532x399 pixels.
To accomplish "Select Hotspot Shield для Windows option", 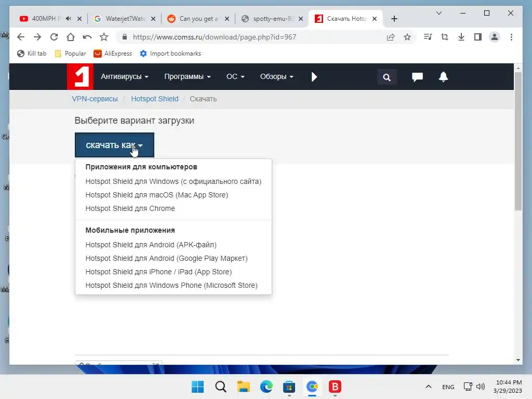I will tap(174, 181).
